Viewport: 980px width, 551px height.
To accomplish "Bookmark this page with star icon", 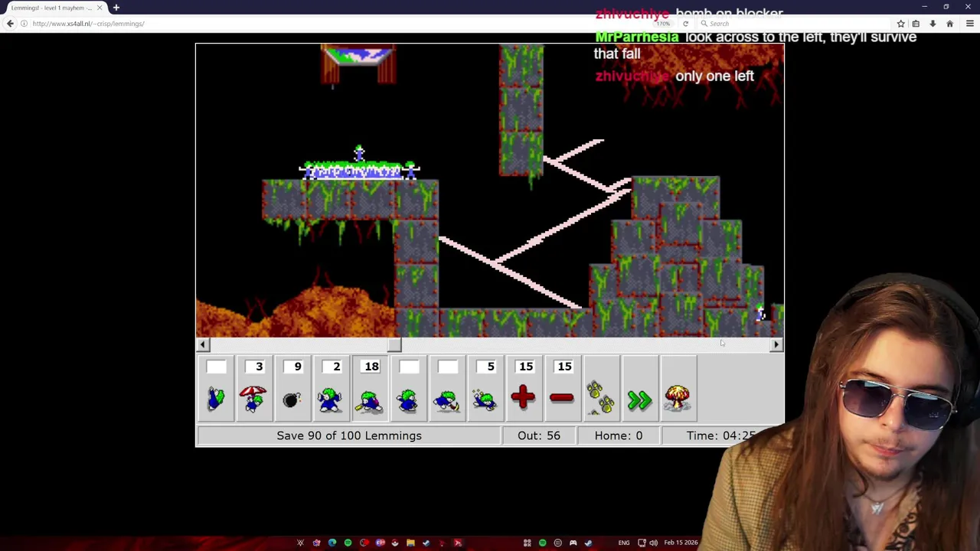I will 900,24.
